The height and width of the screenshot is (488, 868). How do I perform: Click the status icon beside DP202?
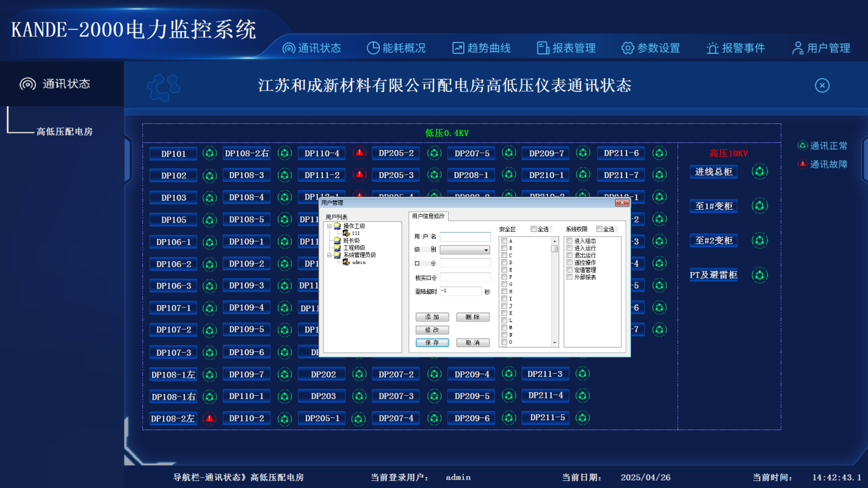pos(360,374)
